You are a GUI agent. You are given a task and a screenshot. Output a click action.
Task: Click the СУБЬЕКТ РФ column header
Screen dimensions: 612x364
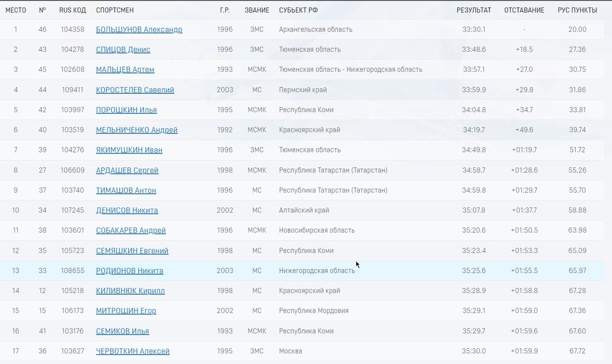(x=298, y=10)
